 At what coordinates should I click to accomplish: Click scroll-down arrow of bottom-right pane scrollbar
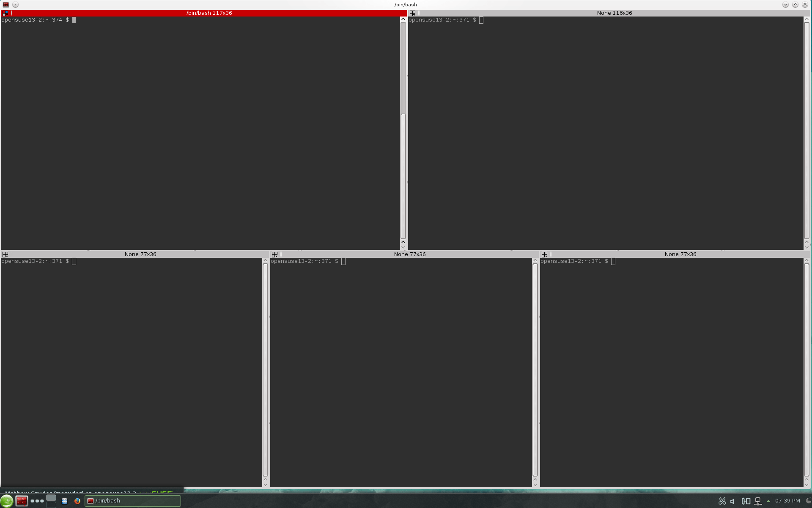[807, 485]
